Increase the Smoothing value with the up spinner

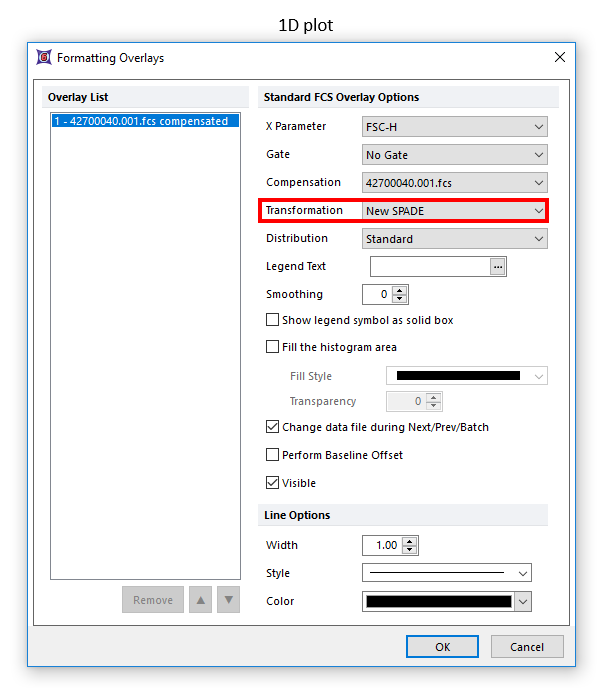pos(400,290)
